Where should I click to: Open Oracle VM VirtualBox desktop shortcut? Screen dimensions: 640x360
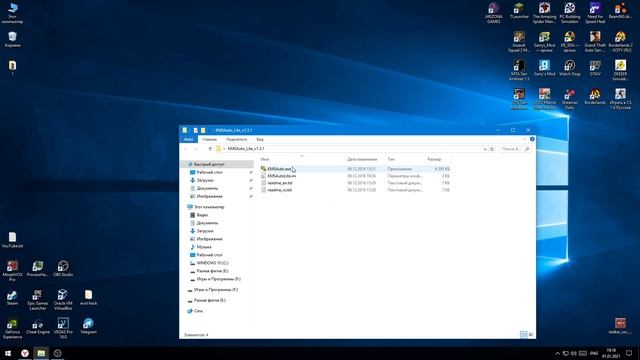[63, 300]
